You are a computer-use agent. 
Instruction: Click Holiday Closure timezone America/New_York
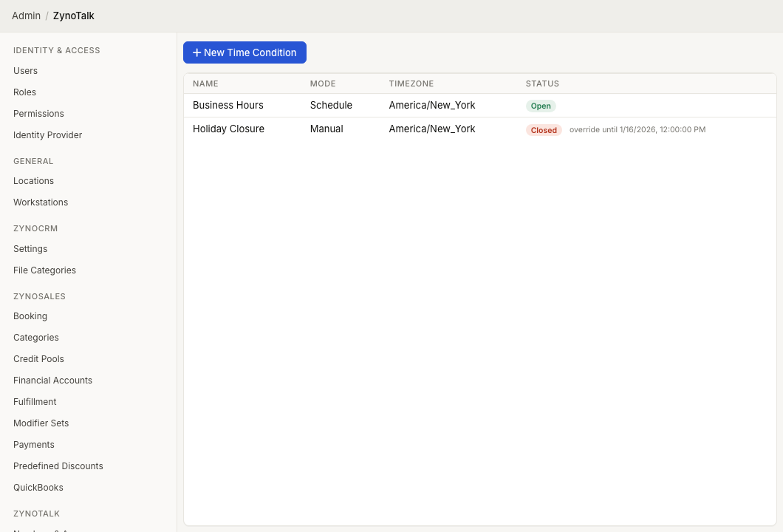pyautogui.click(x=432, y=129)
